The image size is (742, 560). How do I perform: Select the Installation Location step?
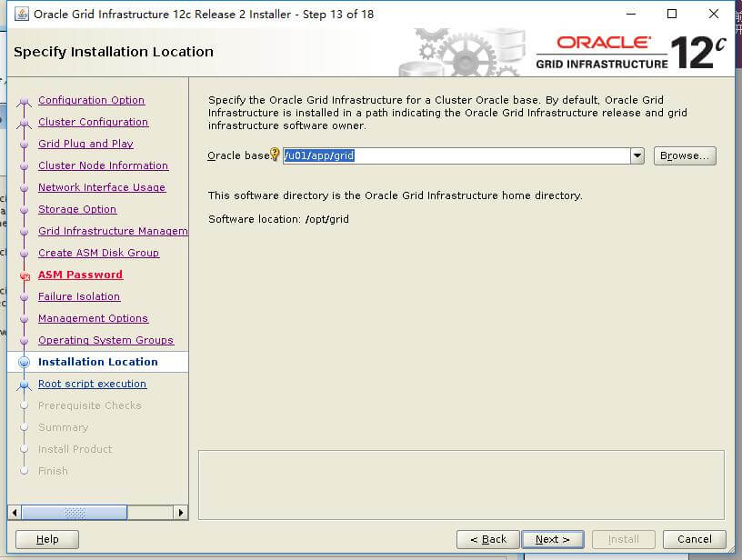click(98, 362)
